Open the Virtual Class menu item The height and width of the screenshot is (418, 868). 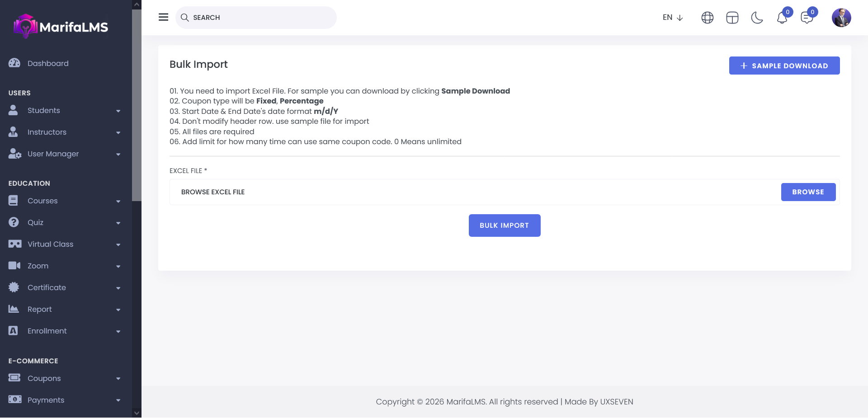(x=50, y=244)
